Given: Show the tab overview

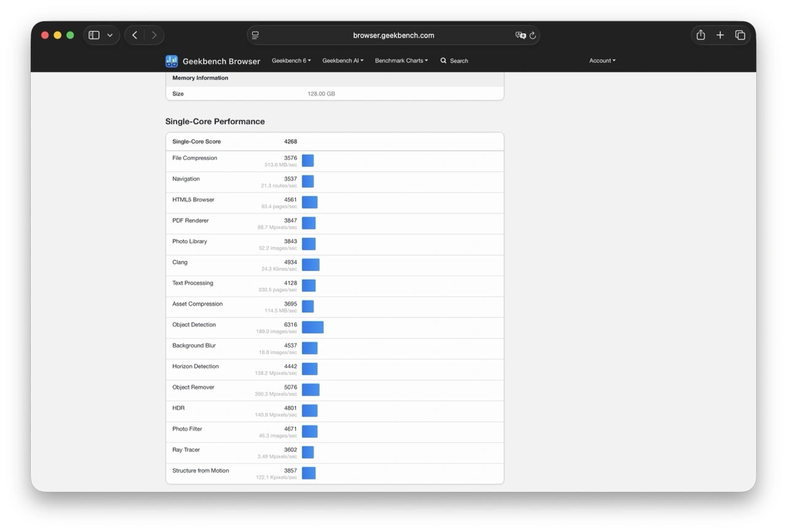Looking at the screenshot, I should coord(740,35).
